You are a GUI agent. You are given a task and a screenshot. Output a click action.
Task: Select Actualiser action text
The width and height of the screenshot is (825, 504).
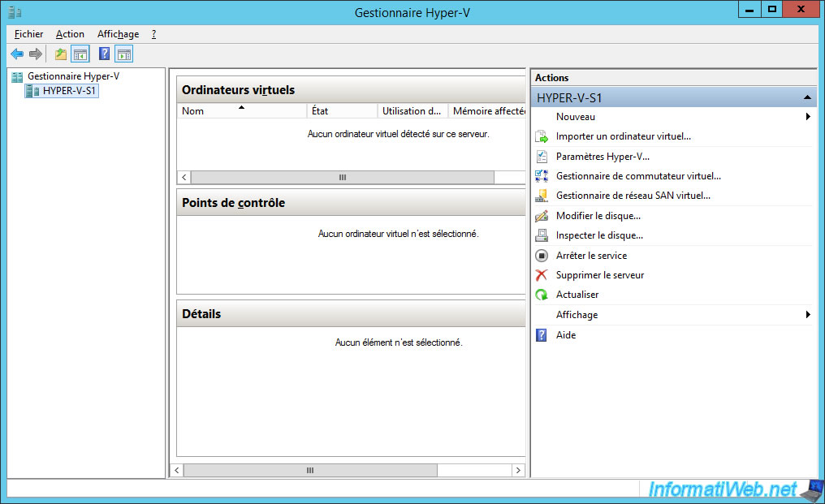577,295
